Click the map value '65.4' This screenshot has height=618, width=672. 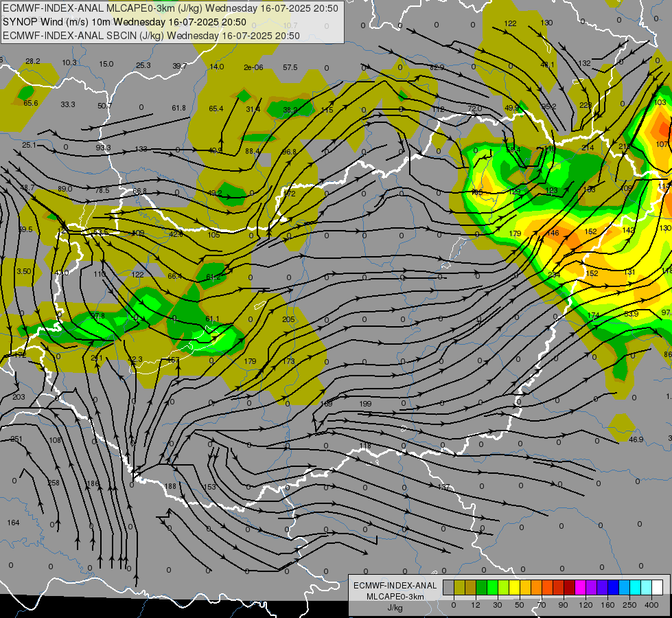(x=216, y=109)
